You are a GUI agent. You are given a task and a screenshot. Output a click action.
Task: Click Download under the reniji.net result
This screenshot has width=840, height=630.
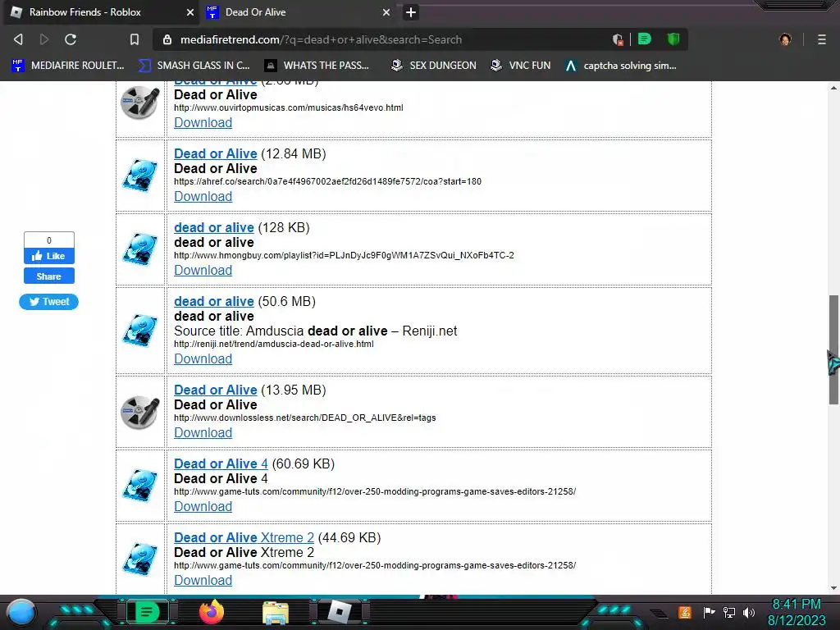[203, 359]
